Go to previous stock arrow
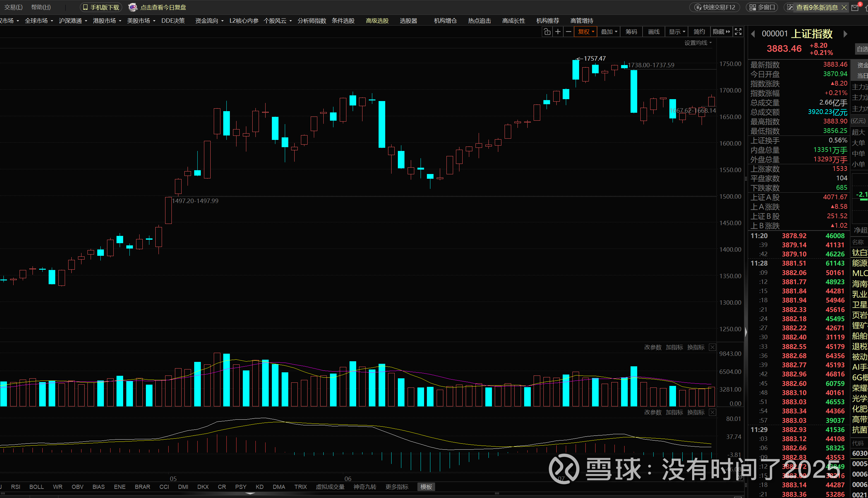This screenshot has width=868, height=498. tap(753, 34)
